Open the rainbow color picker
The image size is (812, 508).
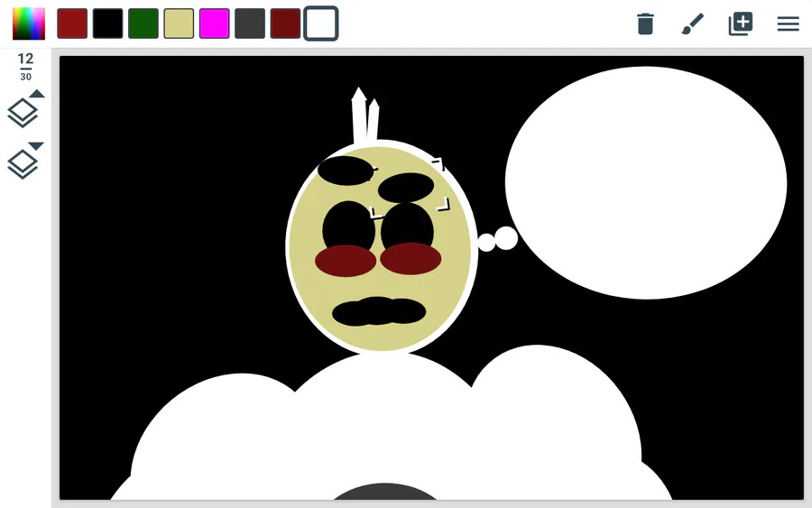[x=29, y=23]
